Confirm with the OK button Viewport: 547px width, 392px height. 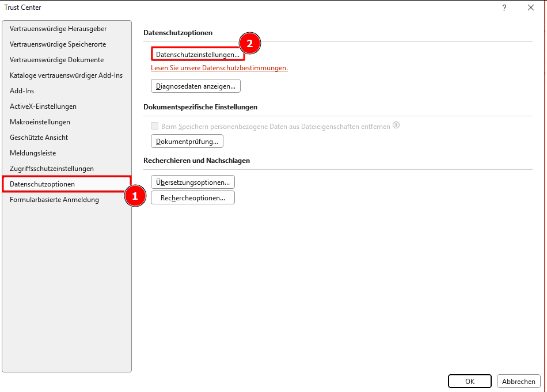point(469,381)
